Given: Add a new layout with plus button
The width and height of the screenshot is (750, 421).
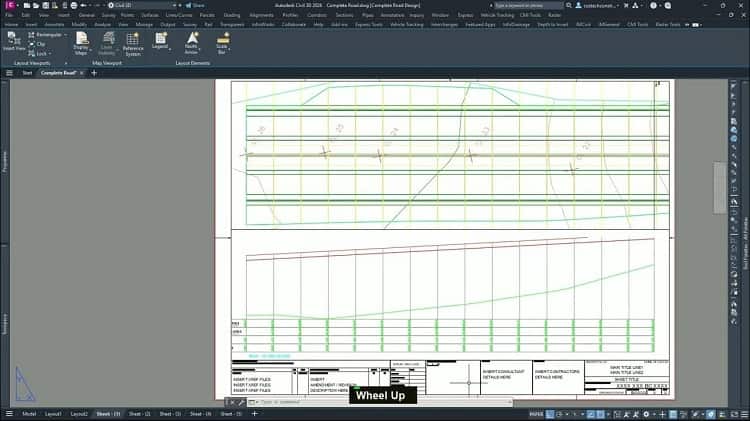Looking at the screenshot, I should [x=254, y=413].
